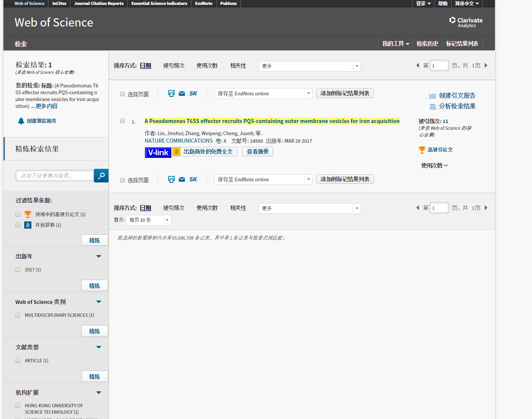Collapse the Web of Science category section
The image size is (532, 419).
click(x=99, y=302)
